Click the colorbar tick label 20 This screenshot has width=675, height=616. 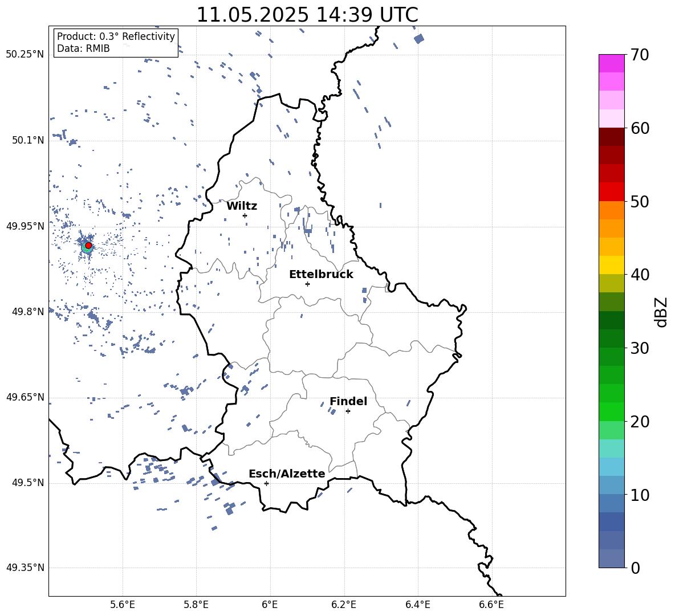point(640,422)
